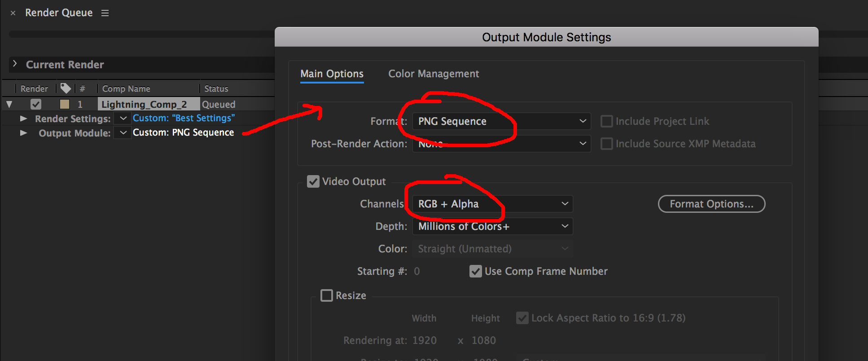
Task: Click the Status column header
Action: (x=216, y=88)
